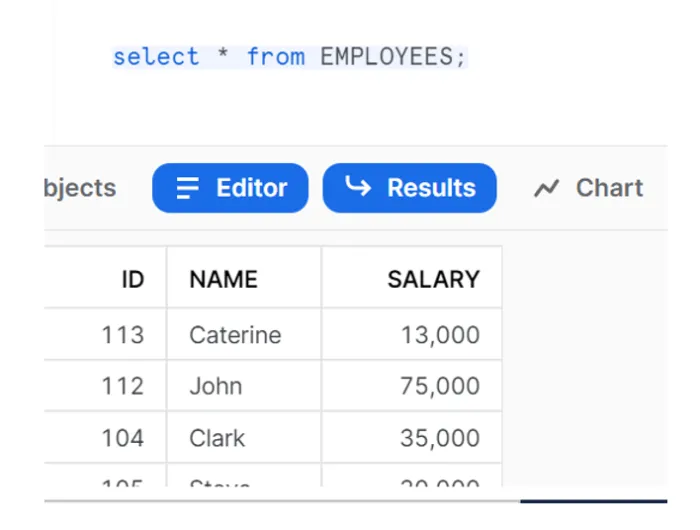The height and width of the screenshot is (530, 700).
Task: Select the cell with ID 113
Action: tap(122, 335)
